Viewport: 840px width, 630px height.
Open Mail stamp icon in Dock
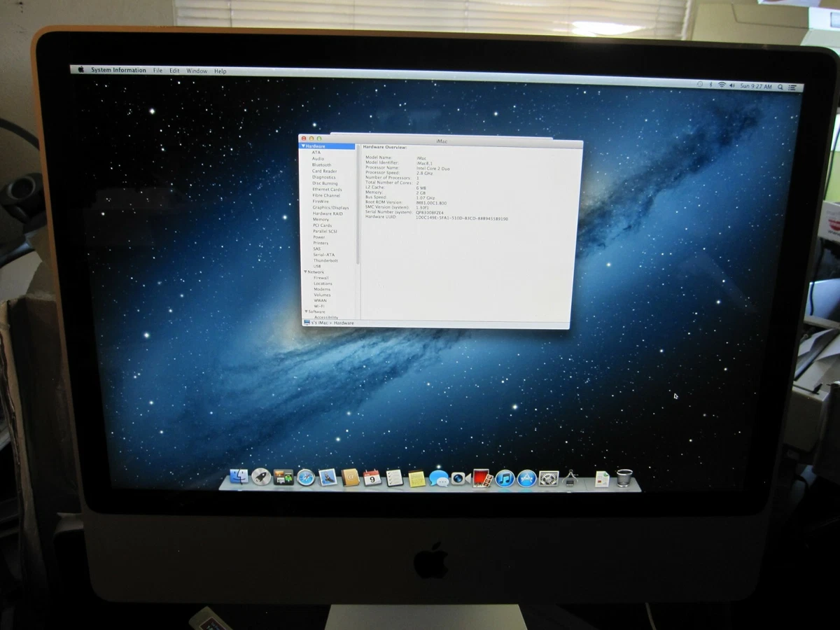tap(328, 477)
